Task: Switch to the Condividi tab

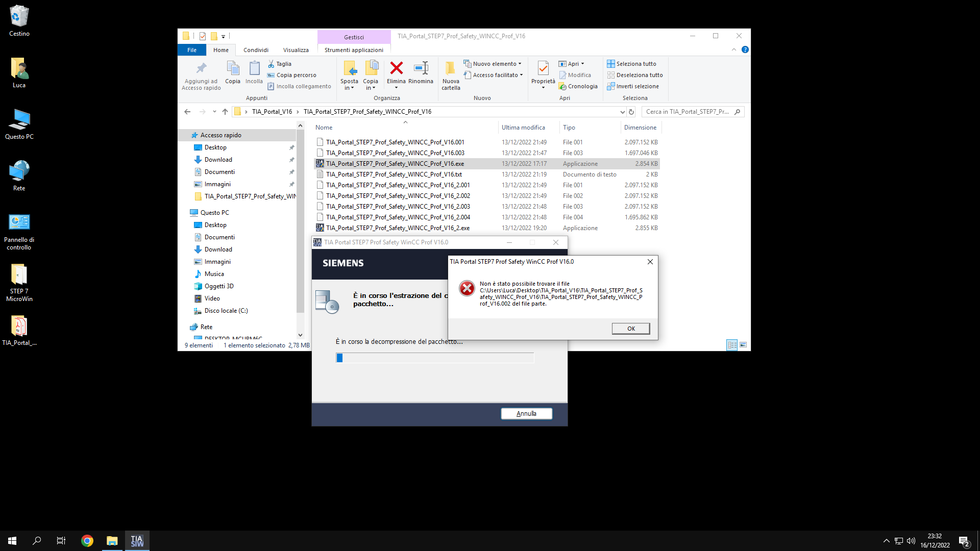Action: pos(256,50)
